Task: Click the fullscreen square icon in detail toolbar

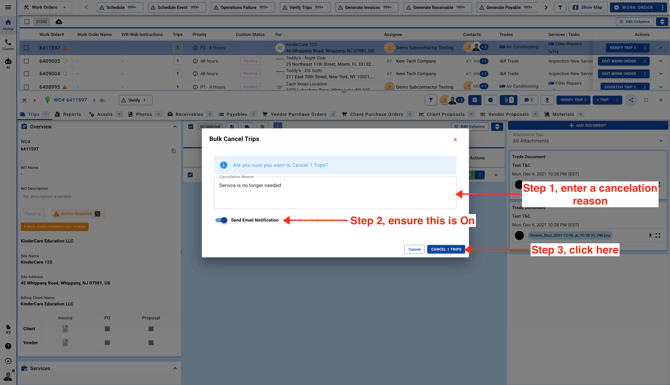Action: pos(646,100)
